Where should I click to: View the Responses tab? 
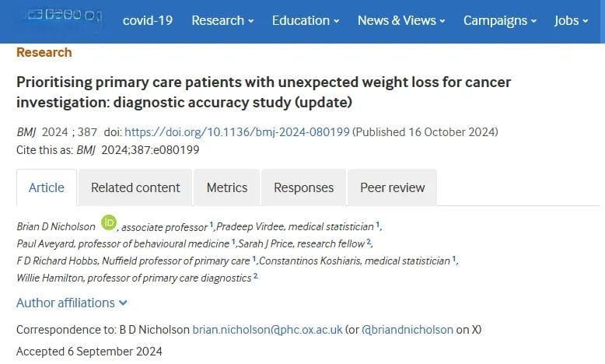[303, 187]
